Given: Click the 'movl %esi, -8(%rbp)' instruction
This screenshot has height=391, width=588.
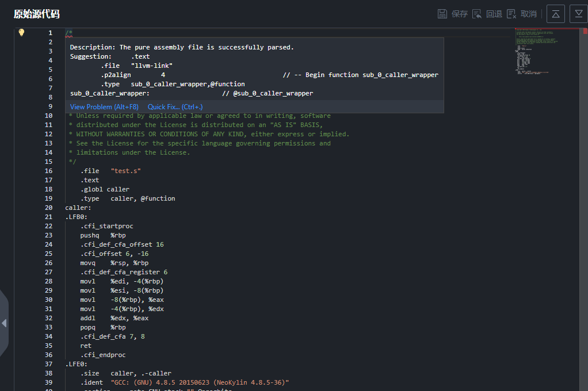Looking at the screenshot, I should click(122, 290).
